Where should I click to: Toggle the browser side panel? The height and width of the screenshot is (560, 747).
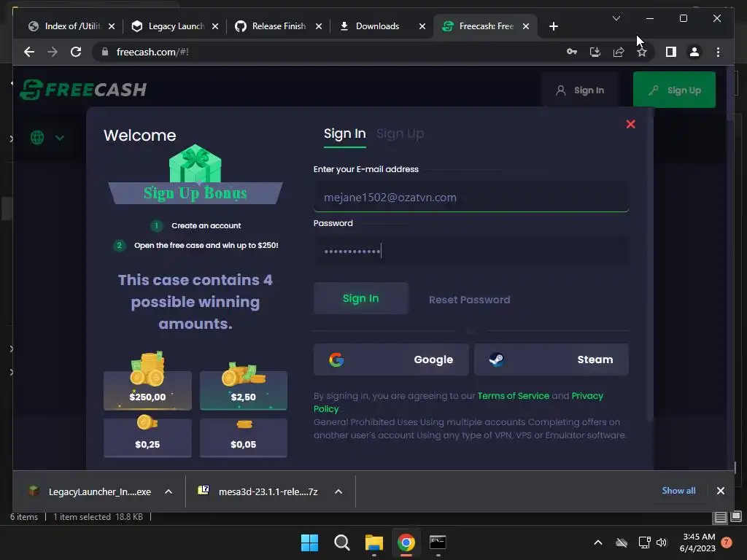click(671, 52)
